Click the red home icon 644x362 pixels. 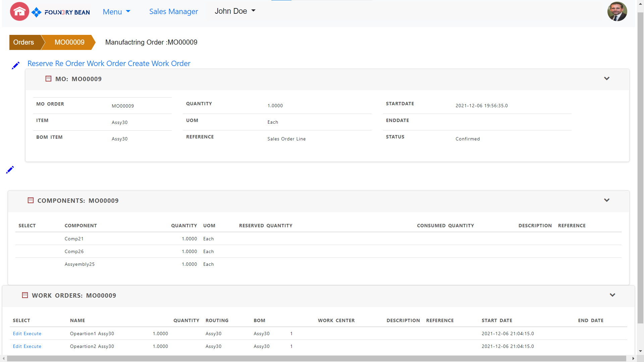click(19, 12)
